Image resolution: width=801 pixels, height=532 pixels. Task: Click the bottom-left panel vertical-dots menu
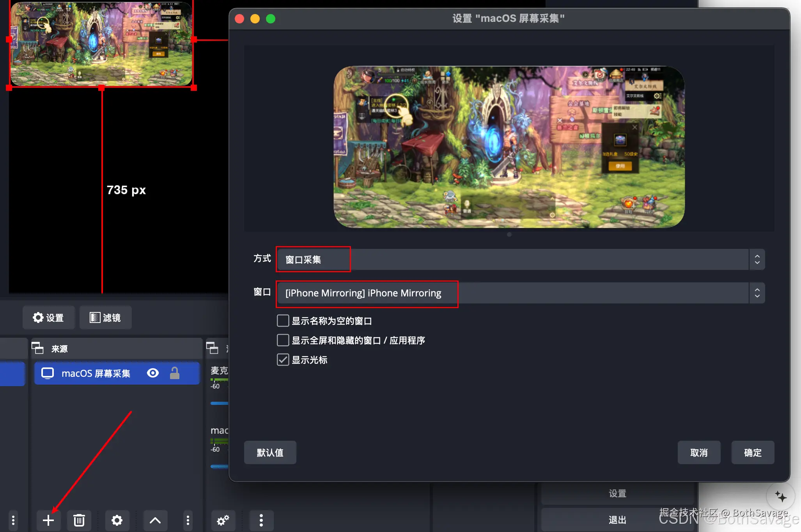tap(13, 520)
